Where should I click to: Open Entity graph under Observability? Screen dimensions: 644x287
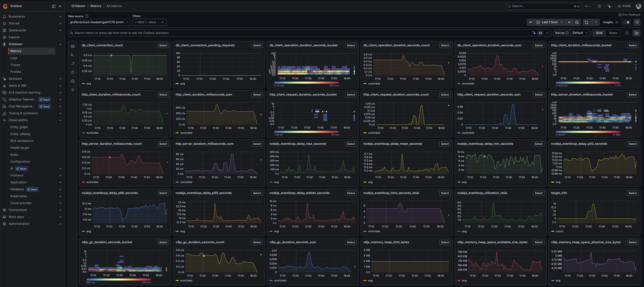pyautogui.click(x=19, y=127)
